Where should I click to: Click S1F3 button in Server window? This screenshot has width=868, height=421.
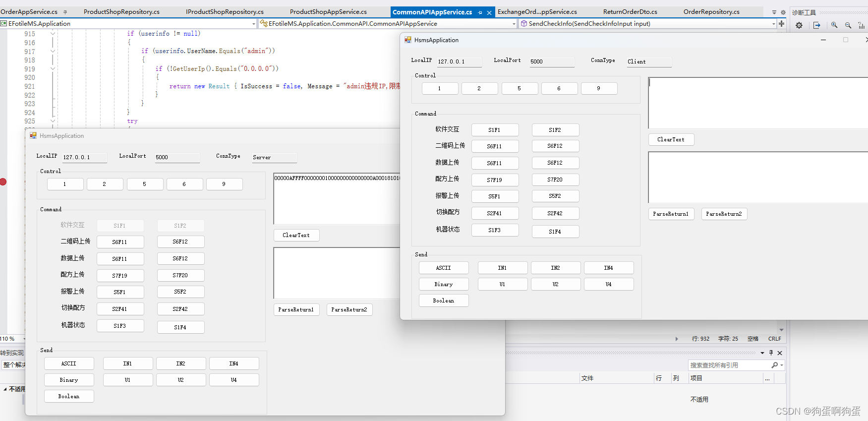point(120,326)
